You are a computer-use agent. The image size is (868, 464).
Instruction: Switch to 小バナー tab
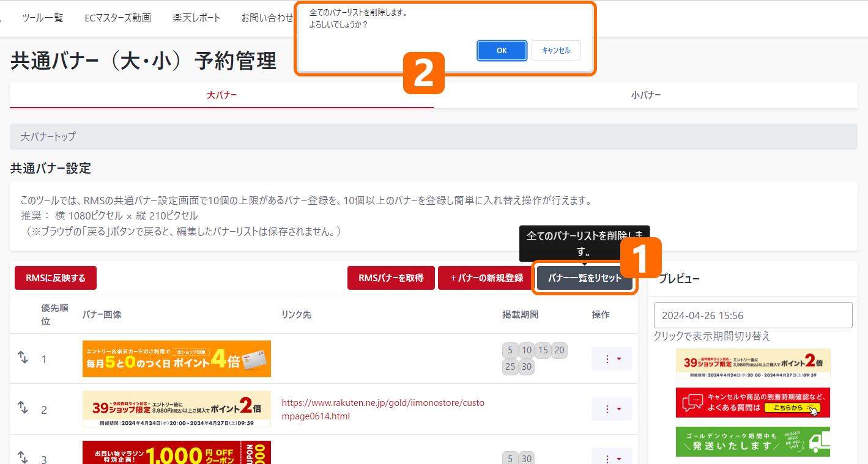click(646, 95)
